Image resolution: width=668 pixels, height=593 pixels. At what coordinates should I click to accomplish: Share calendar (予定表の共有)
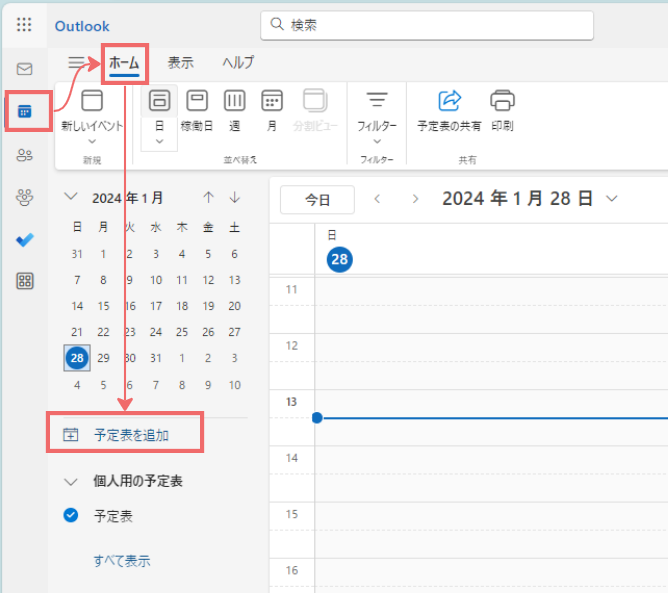449,109
